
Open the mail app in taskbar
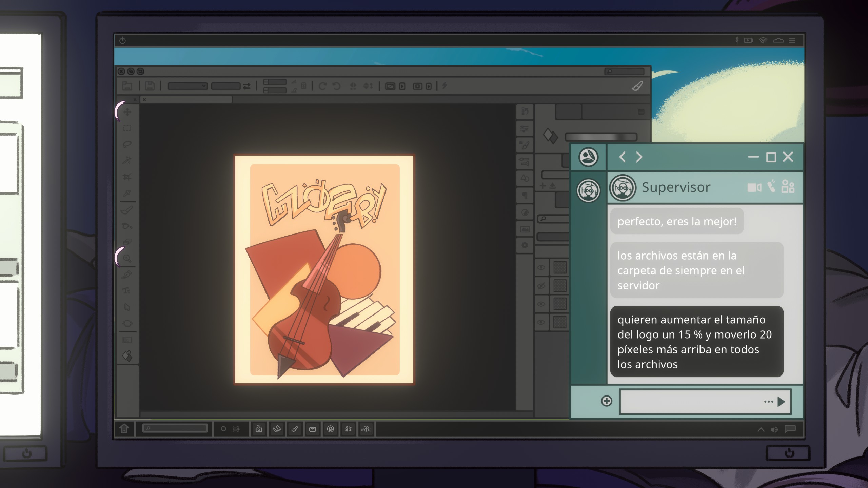click(313, 429)
